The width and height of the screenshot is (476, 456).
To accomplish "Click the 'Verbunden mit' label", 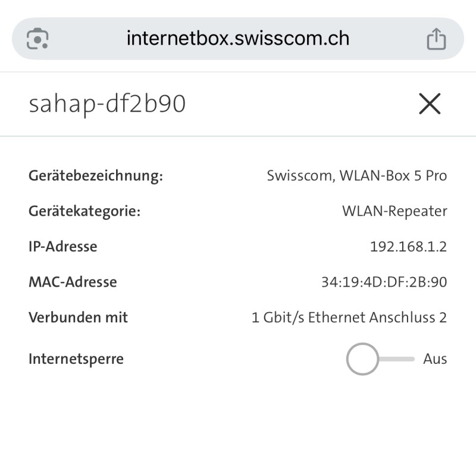I will coord(78,317).
